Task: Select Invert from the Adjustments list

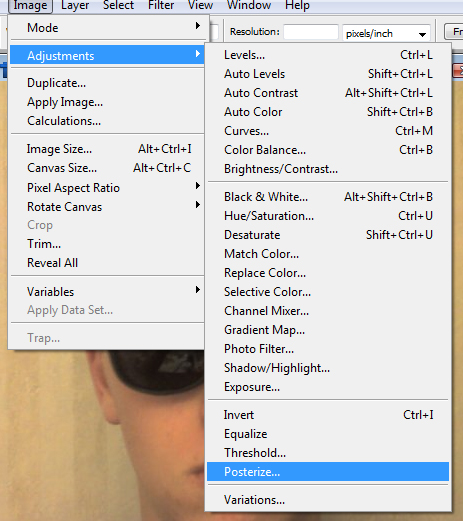Action: [x=328, y=415]
